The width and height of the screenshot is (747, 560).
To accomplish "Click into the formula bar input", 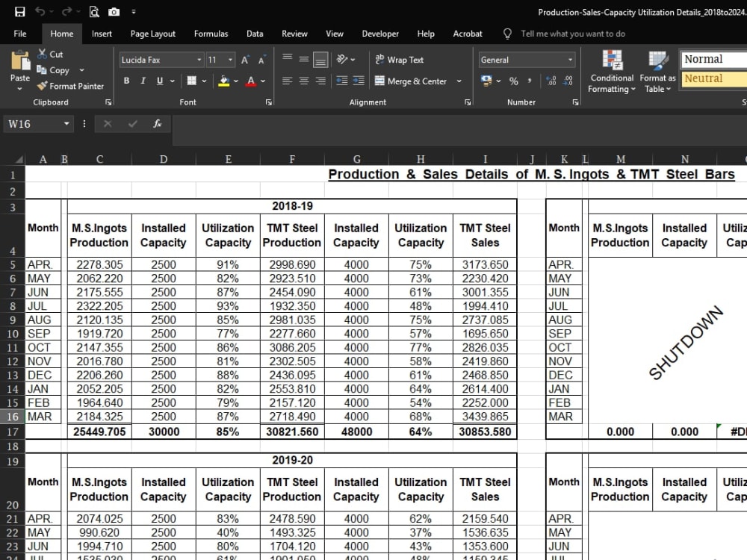I will coord(459,130).
